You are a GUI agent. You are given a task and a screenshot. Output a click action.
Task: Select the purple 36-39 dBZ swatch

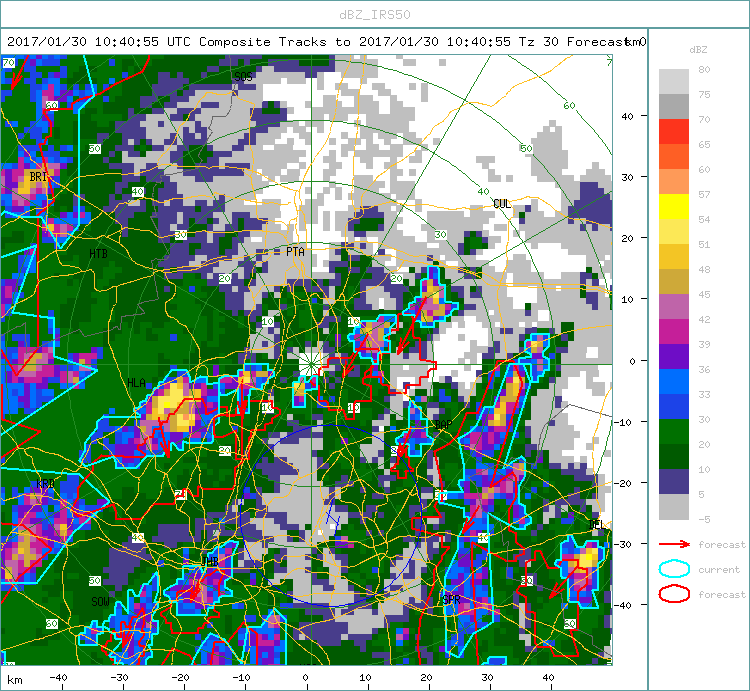(x=673, y=357)
